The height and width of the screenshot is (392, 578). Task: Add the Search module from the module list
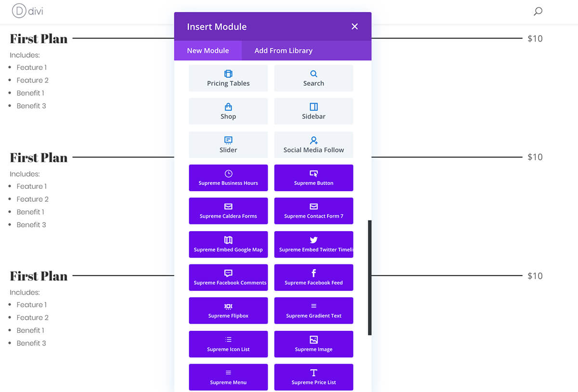pos(314,78)
